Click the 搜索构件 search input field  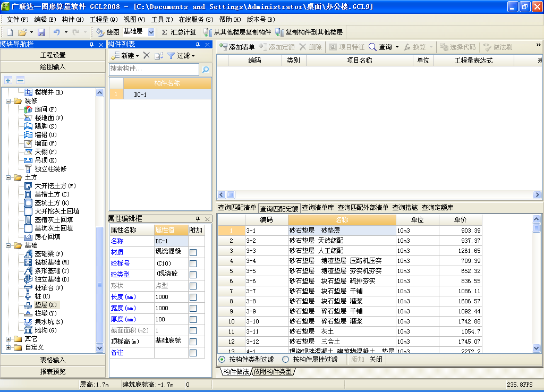pyautogui.click(x=154, y=69)
